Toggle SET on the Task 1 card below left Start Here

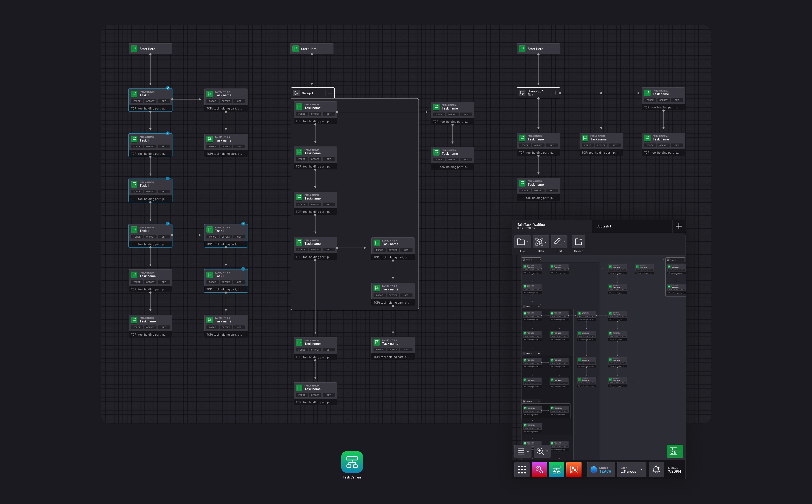[x=164, y=101]
